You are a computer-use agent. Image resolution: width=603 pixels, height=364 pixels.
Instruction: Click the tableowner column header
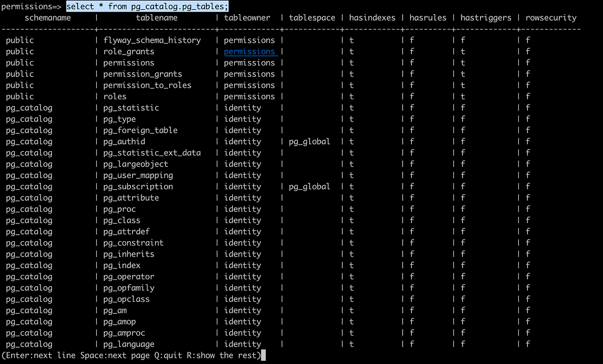[247, 17]
